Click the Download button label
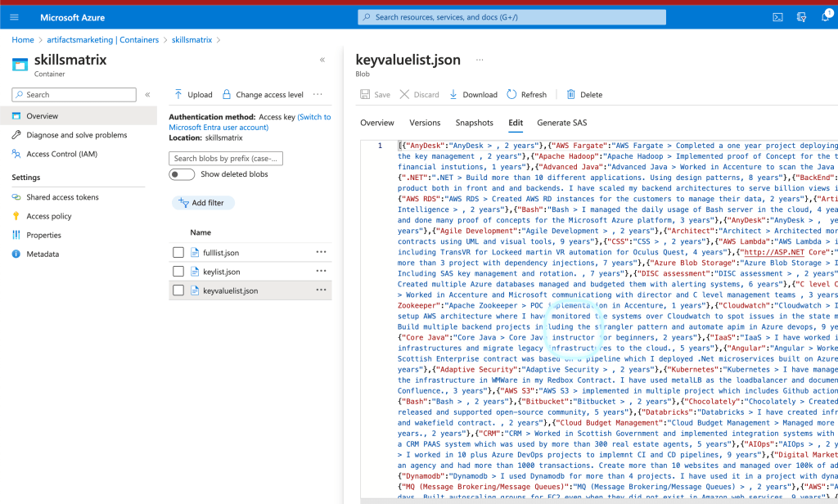This screenshot has width=838, height=504. [x=480, y=95]
